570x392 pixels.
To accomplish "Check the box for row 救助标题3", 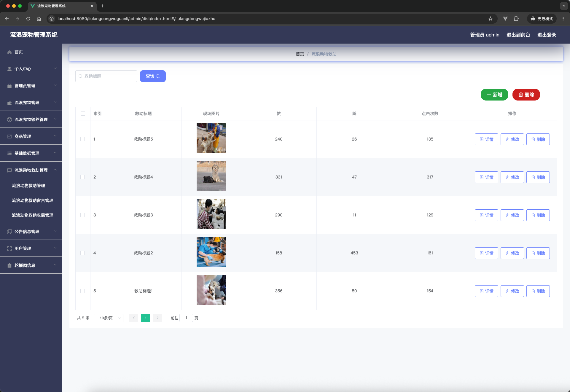I will click(82, 215).
